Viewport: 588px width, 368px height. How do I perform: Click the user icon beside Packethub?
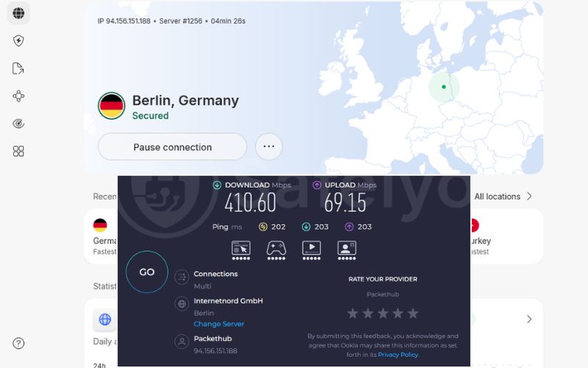coord(182,342)
